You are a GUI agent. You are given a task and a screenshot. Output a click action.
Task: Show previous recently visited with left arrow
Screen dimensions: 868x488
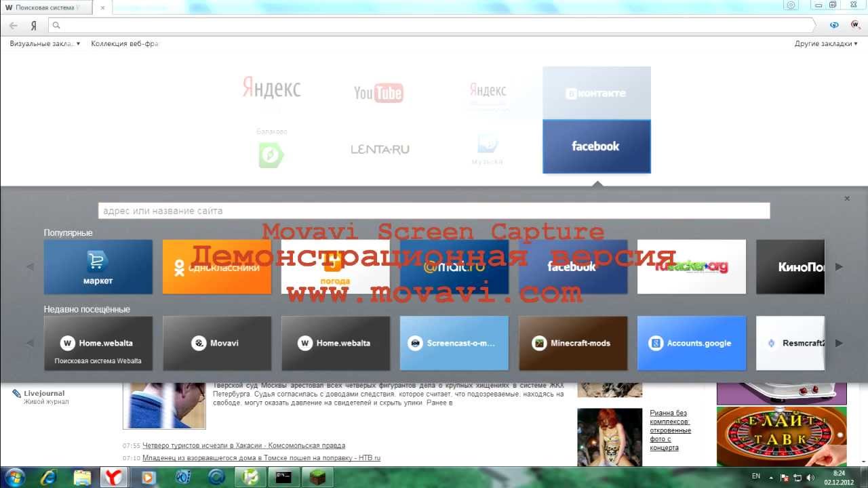pos(30,343)
